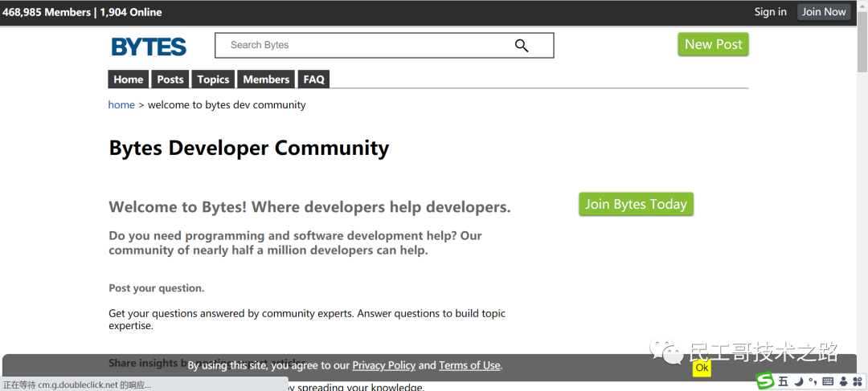Open the Privacy Policy link
868x391 pixels.
click(383, 365)
